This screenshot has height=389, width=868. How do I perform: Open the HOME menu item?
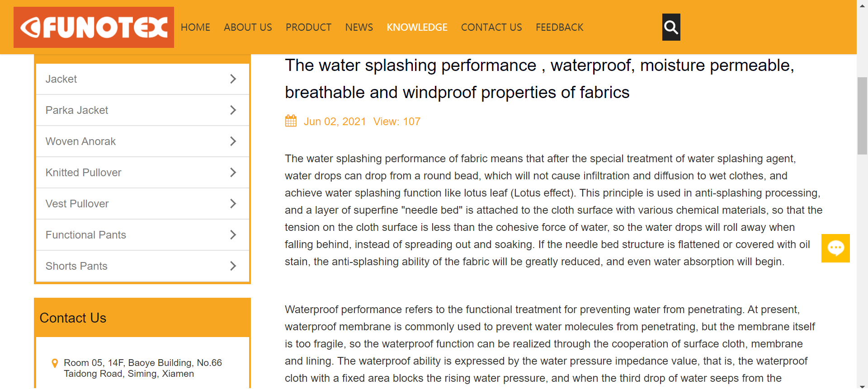[x=195, y=27]
